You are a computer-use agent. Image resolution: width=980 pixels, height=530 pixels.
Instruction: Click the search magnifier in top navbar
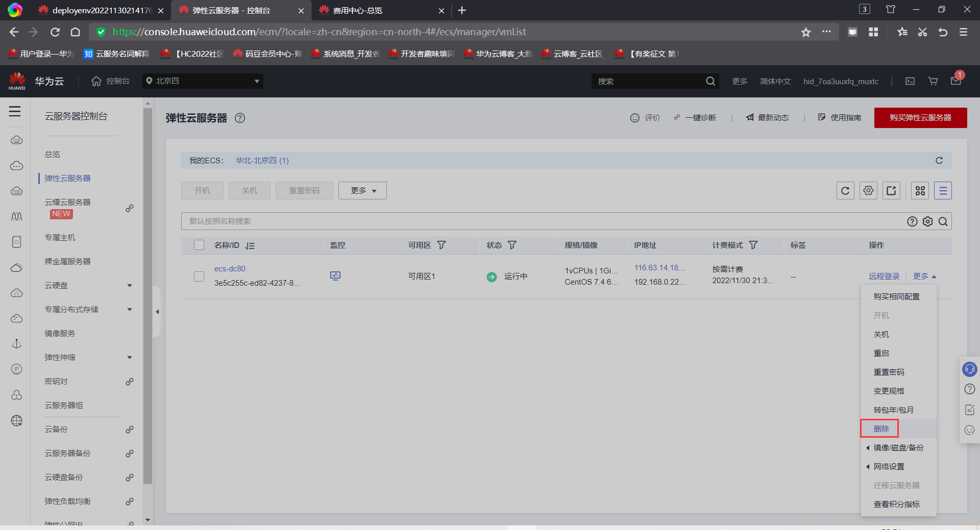pyautogui.click(x=710, y=81)
